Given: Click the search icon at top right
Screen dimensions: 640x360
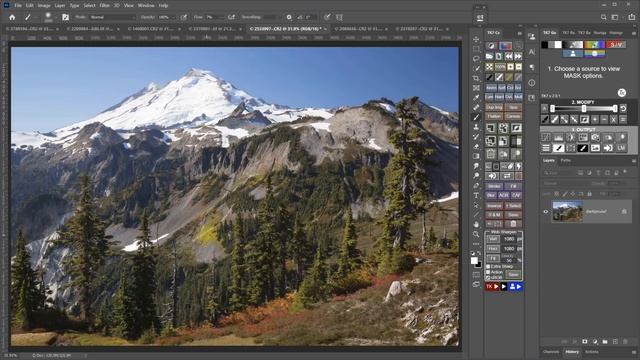Looking at the screenshot, I should 603,17.
